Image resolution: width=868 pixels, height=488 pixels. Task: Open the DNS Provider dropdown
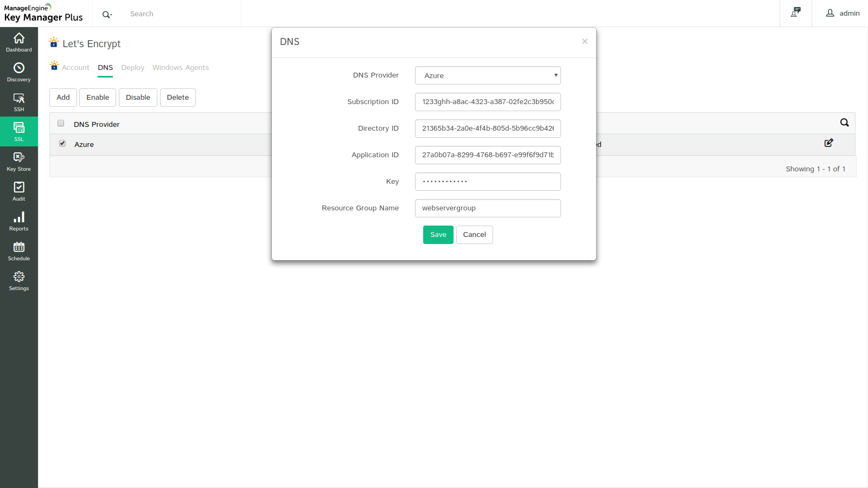tap(488, 75)
